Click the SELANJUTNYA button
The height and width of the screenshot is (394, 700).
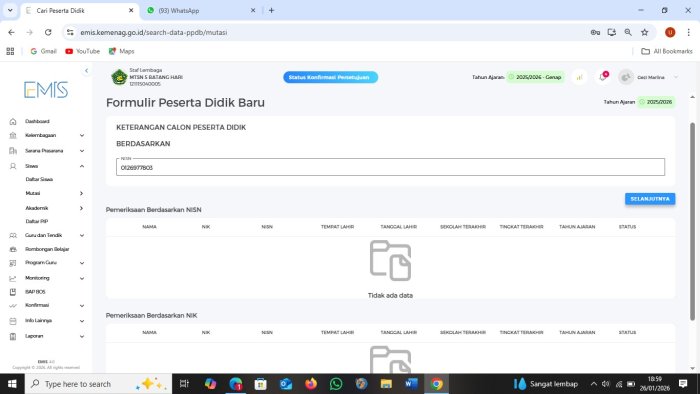pyautogui.click(x=650, y=199)
